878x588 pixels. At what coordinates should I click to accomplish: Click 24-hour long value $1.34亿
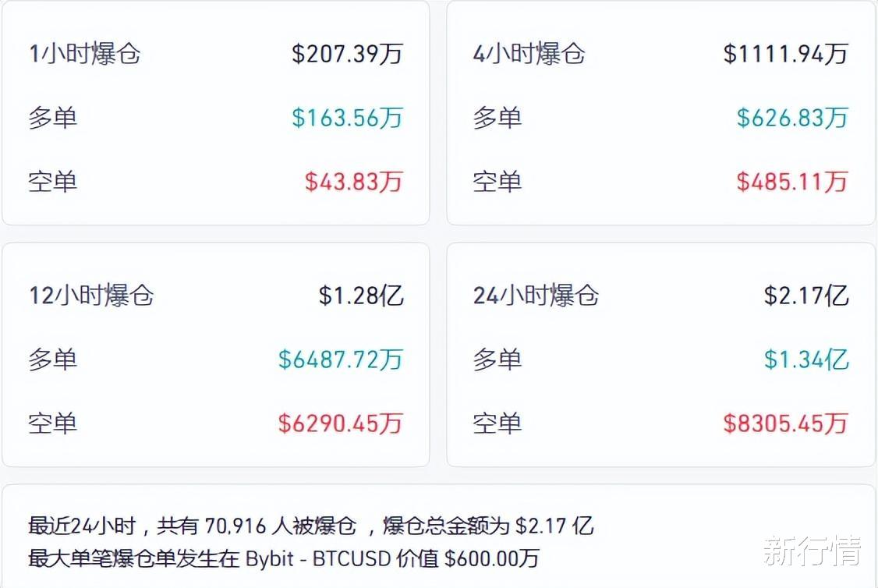coord(805,360)
